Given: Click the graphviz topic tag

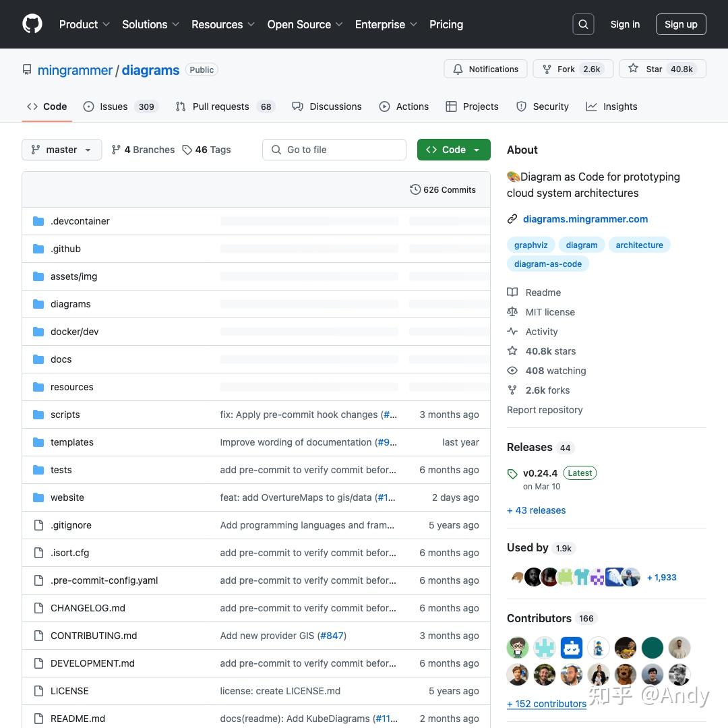Looking at the screenshot, I should [x=530, y=245].
